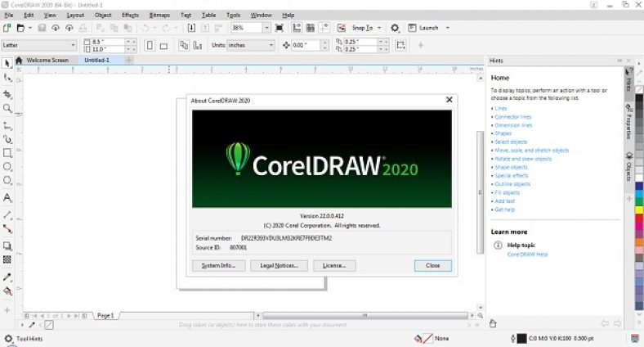The image size is (644, 347).
Task: Create a new document from toolbar
Action: [7, 28]
